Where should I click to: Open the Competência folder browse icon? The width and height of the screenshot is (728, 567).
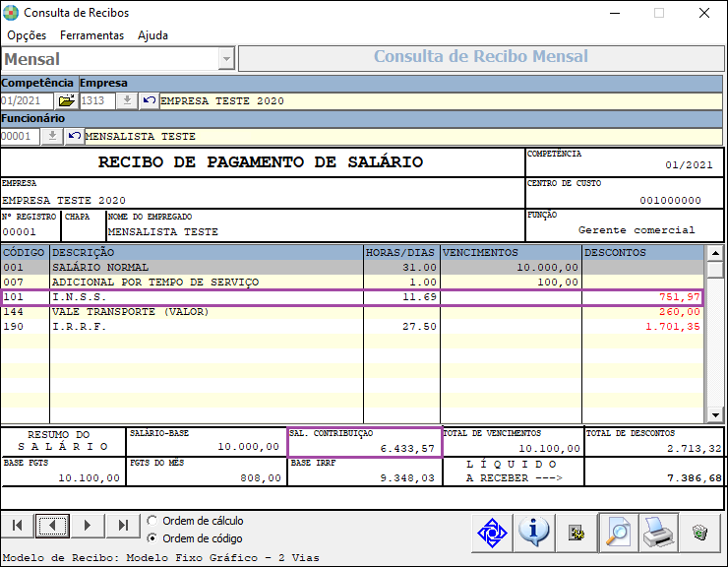click(66, 100)
